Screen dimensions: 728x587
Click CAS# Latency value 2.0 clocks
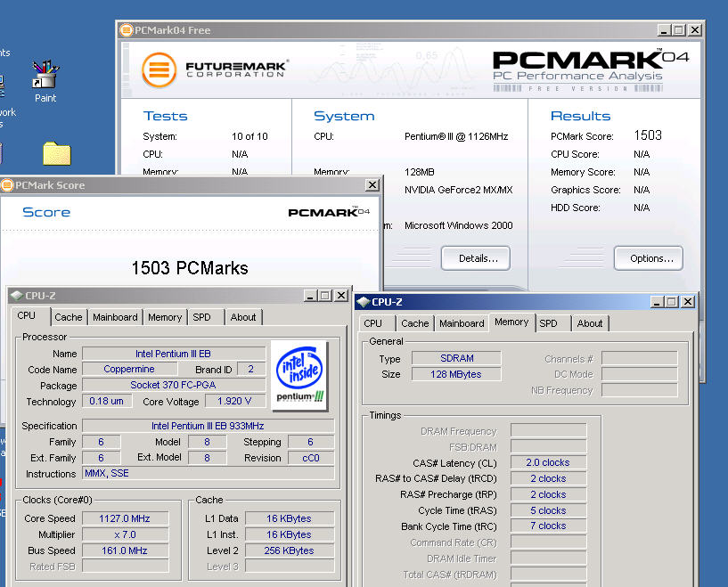[548, 462]
